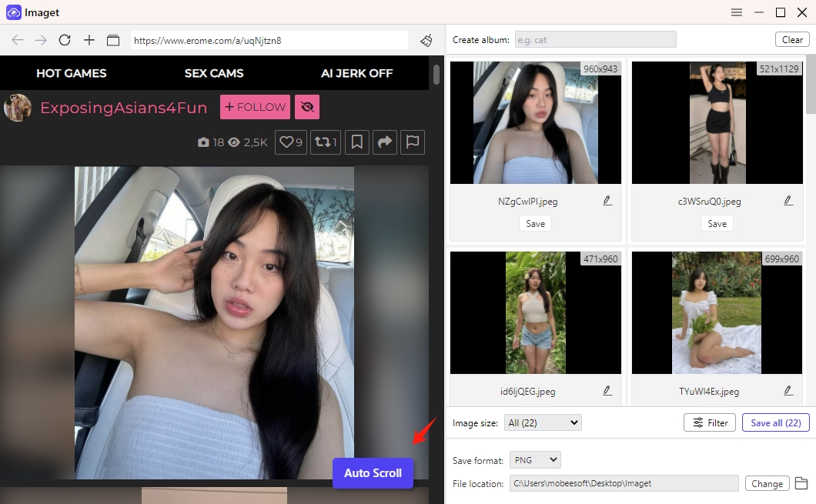The image size is (816, 504).
Task: Select SEX CAMS in the navigation bar
Action: (x=213, y=73)
